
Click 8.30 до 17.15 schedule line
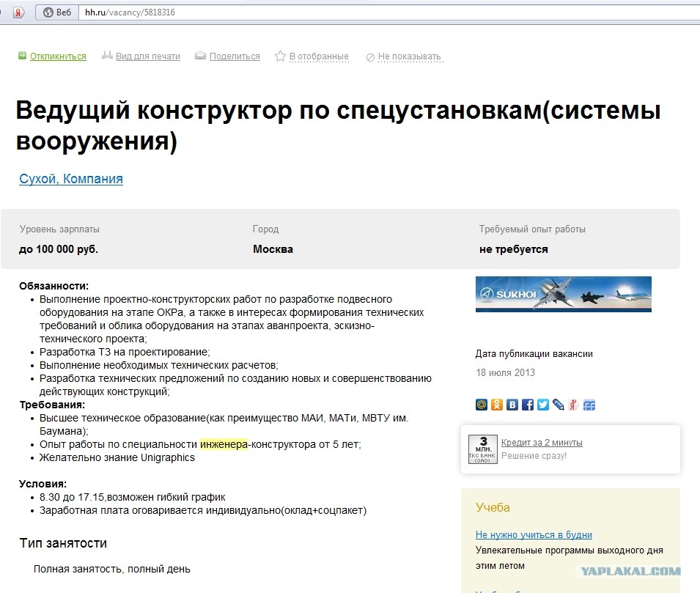click(132, 497)
